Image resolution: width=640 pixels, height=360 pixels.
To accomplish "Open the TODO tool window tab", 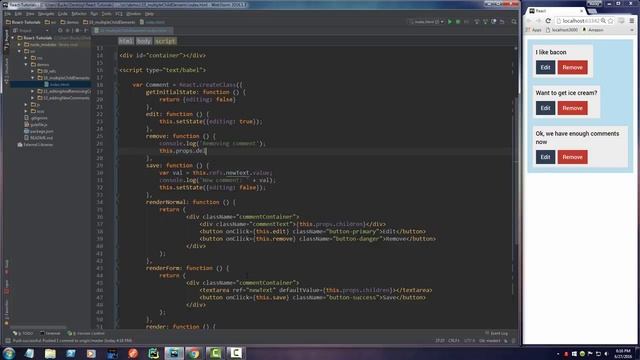I will coord(24,333).
